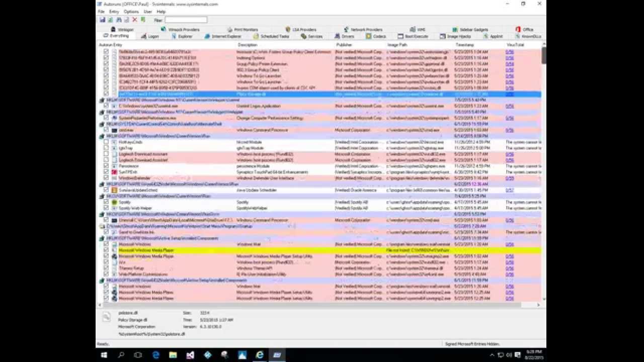Screen dimensions: 644x362
Task: Open File Explorer from the taskbar
Action: [x=173, y=354]
